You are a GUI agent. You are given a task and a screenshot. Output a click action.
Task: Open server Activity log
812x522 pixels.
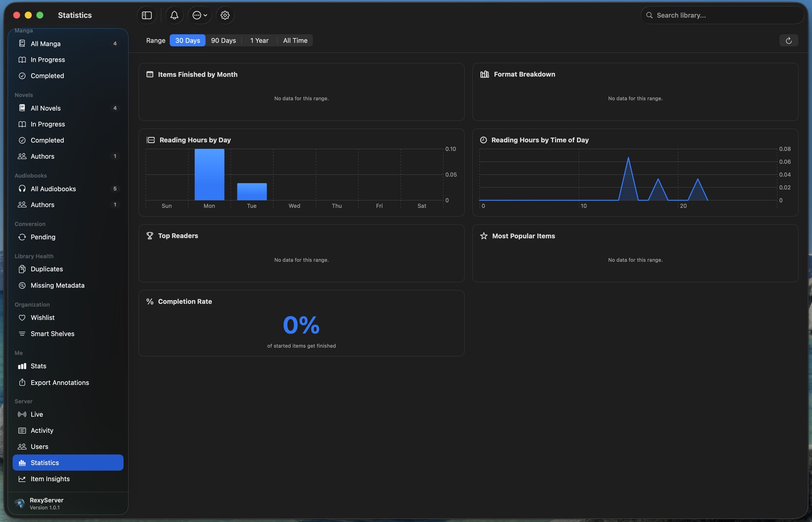(x=68, y=431)
